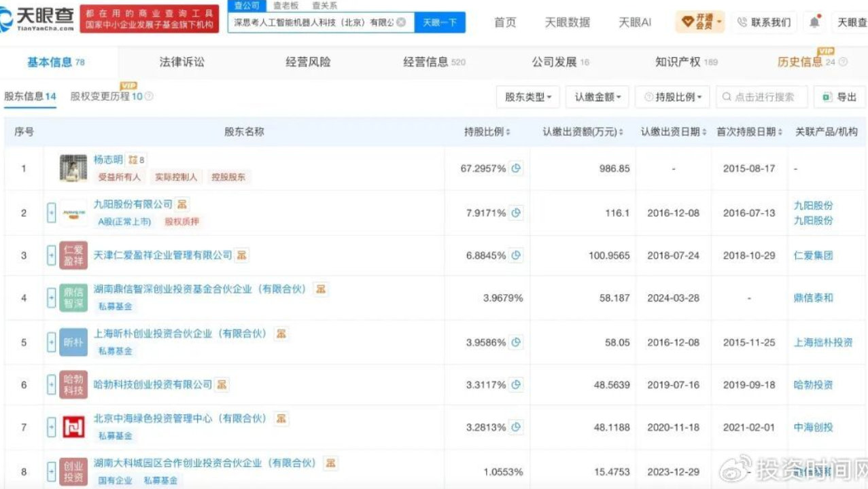Open 法律诉讼 tab
868x489 pixels.
tap(181, 62)
